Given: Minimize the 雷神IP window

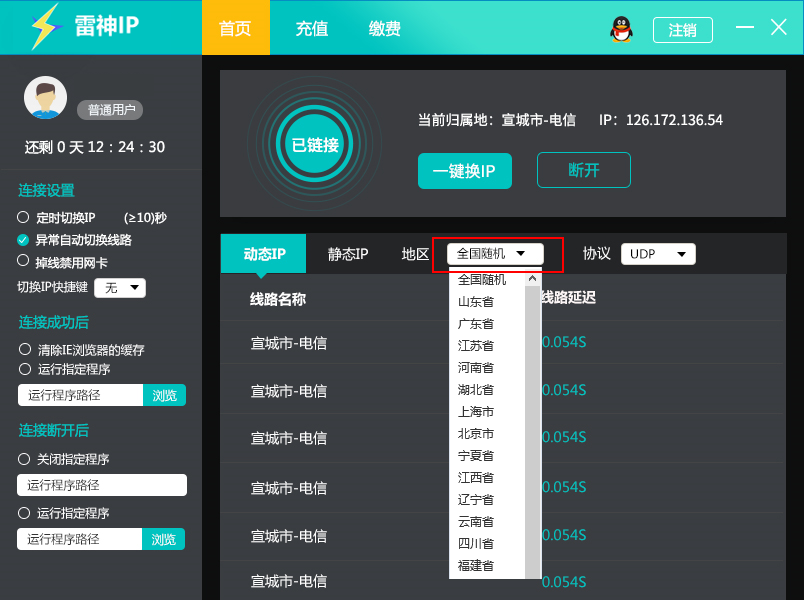Looking at the screenshot, I should point(745,27).
